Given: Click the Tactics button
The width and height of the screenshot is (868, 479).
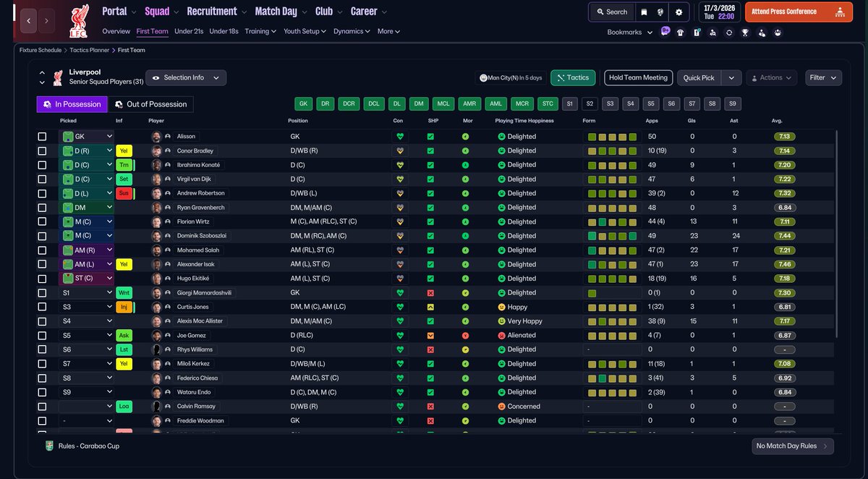Looking at the screenshot, I should 572,77.
